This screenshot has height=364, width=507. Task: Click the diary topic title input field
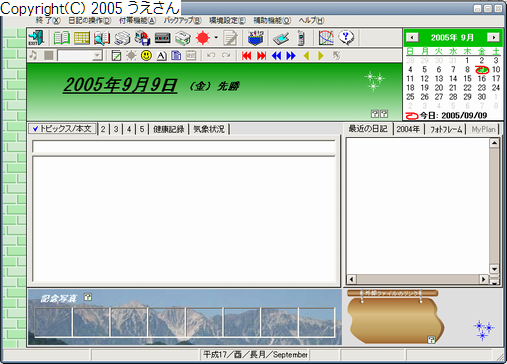click(184, 146)
